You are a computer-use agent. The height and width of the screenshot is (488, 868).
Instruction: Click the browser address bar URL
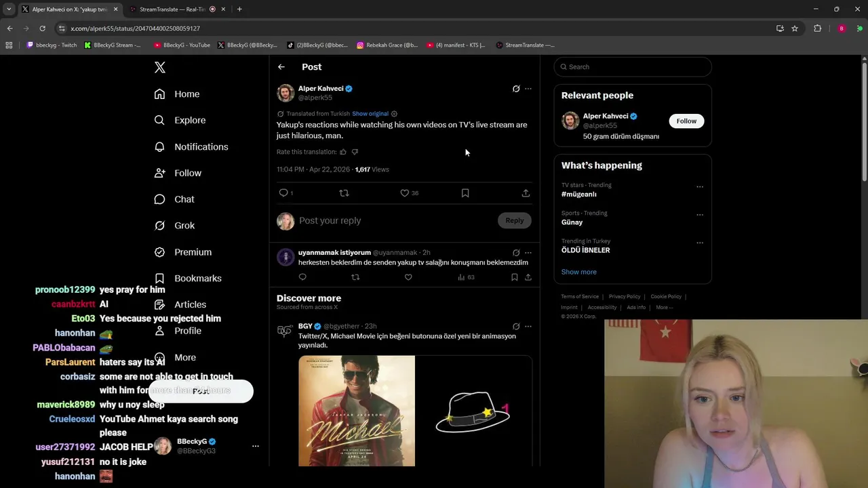[135, 28]
